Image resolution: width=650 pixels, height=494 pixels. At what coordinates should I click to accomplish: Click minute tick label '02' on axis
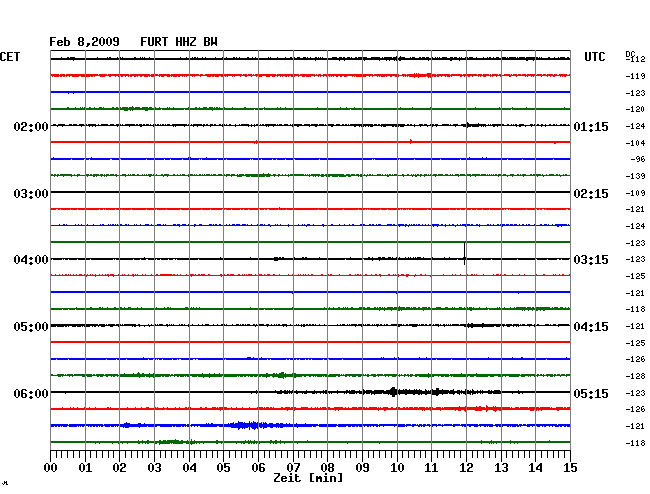click(x=119, y=467)
